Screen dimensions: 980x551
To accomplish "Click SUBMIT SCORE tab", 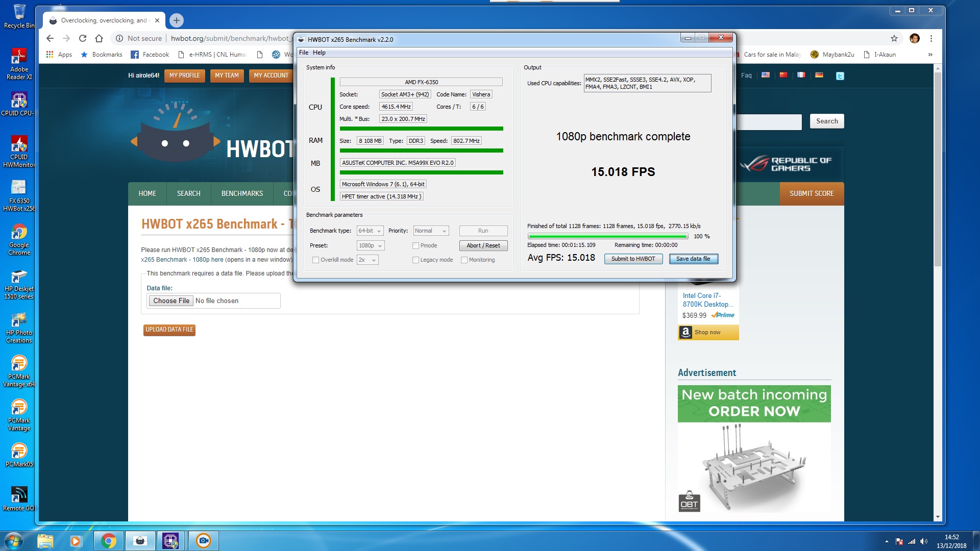I will coord(812,194).
